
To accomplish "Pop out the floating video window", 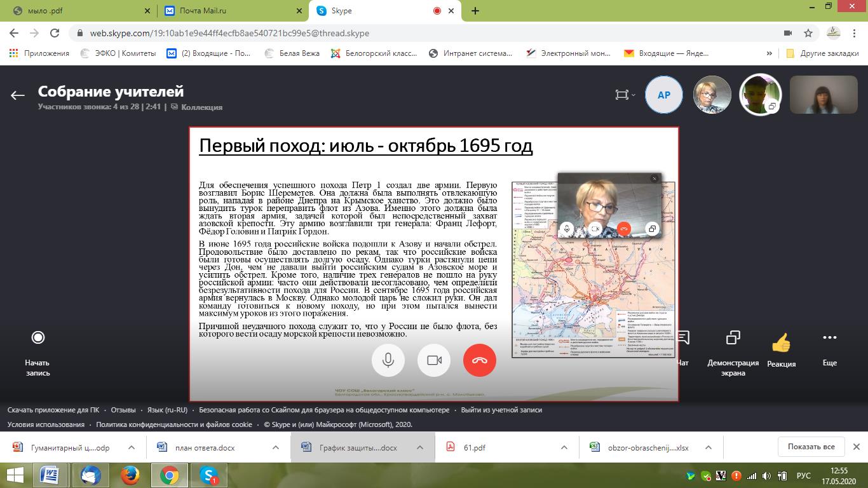I will click(651, 229).
